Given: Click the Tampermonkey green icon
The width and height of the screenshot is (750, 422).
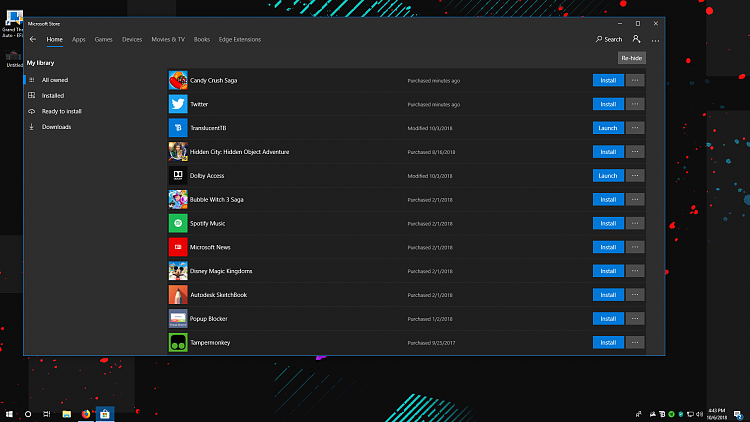Looking at the screenshot, I should pyautogui.click(x=178, y=343).
